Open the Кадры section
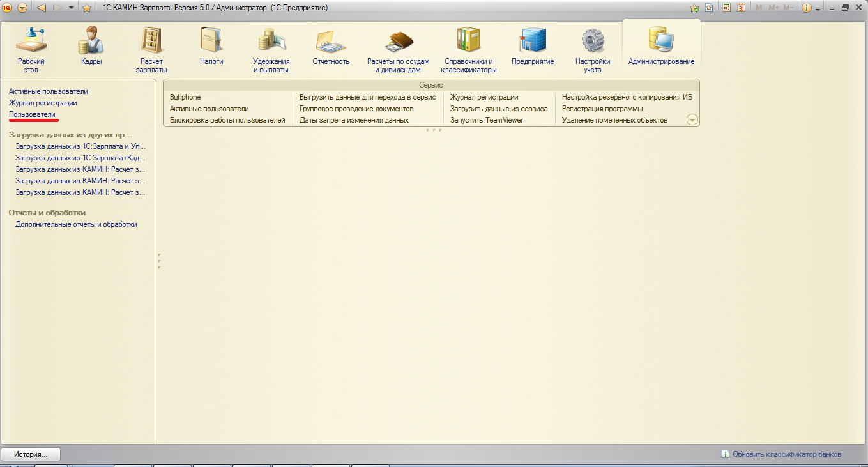 (91, 47)
